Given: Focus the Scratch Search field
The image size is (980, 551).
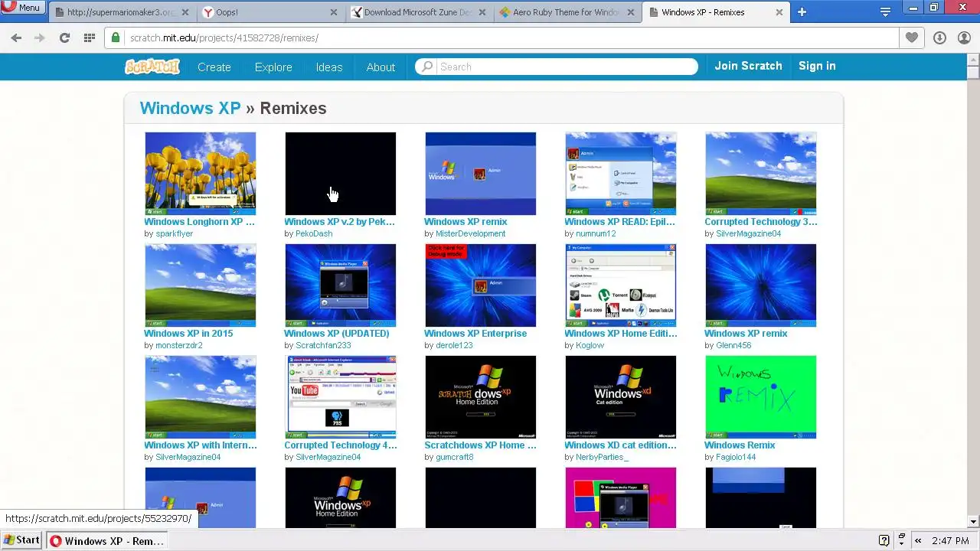Looking at the screenshot, I should (567, 67).
